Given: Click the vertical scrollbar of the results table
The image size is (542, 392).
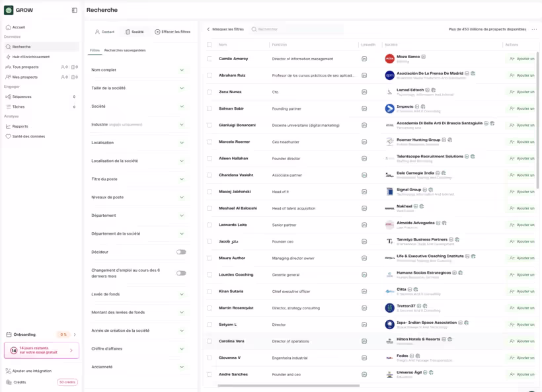Looking at the screenshot, I should pos(537,120).
